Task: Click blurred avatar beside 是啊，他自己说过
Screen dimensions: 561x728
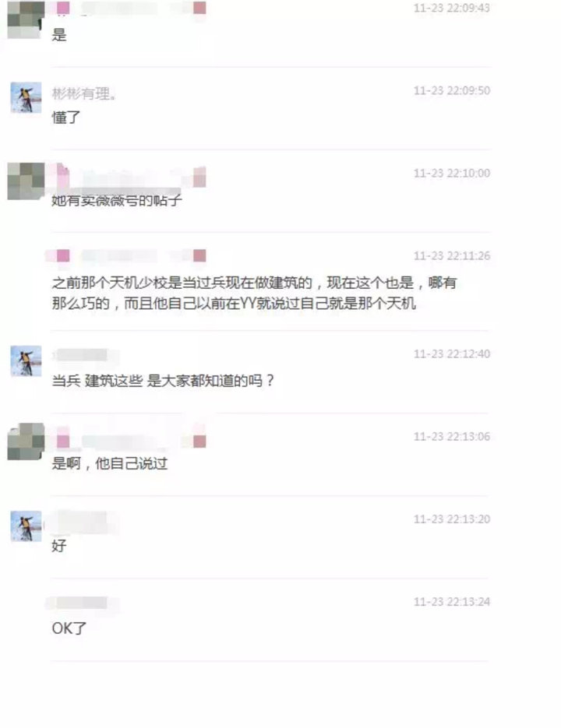Action: pyautogui.click(x=26, y=441)
